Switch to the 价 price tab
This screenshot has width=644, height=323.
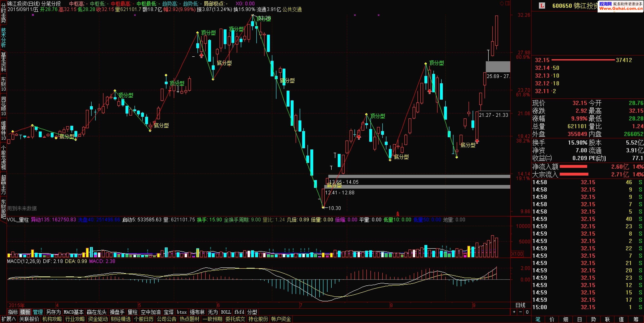[x=552, y=319]
